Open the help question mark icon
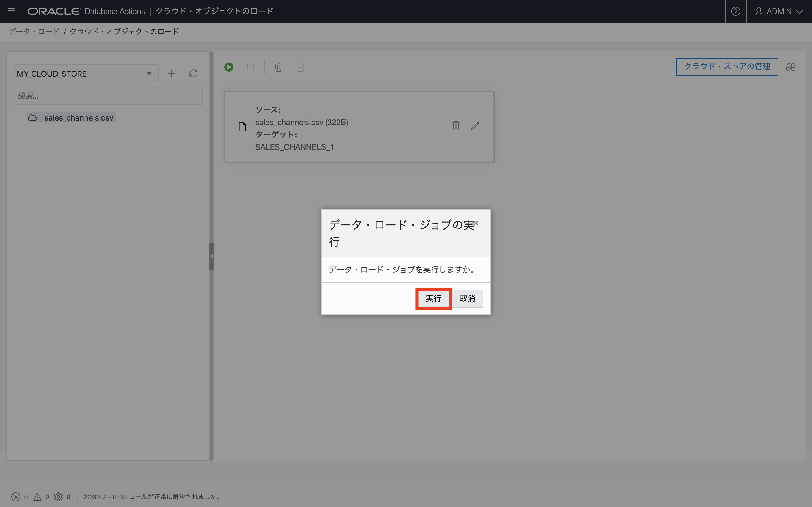The height and width of the screenshot is (507, 812). click(x=736, y=11)
